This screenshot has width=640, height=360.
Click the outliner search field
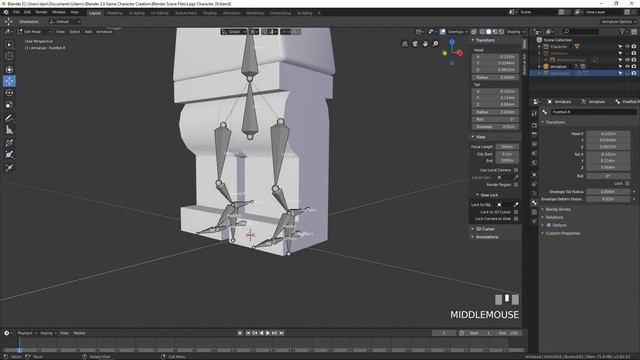[x=581, y=31]
